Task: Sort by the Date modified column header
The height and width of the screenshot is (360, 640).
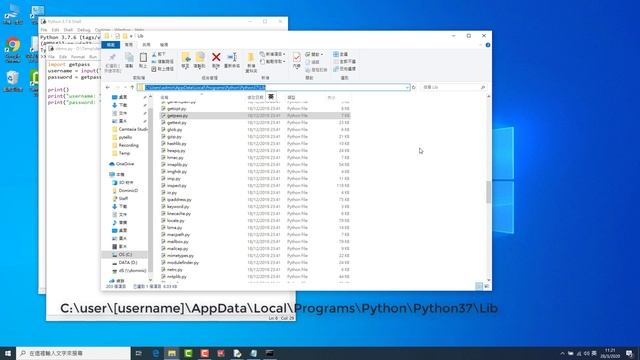Action: pos(256,97)
